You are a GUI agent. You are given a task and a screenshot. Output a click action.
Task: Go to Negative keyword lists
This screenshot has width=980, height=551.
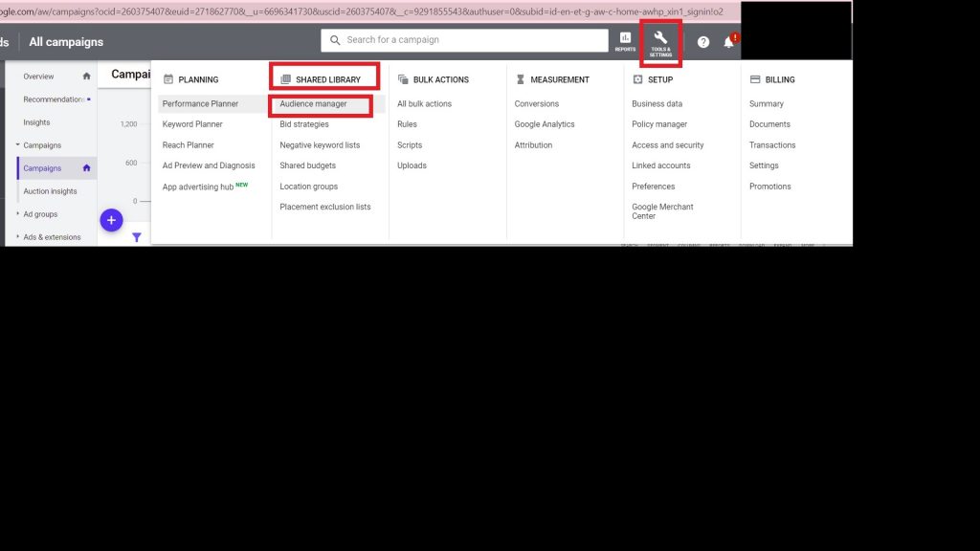(x=320, y=145)
